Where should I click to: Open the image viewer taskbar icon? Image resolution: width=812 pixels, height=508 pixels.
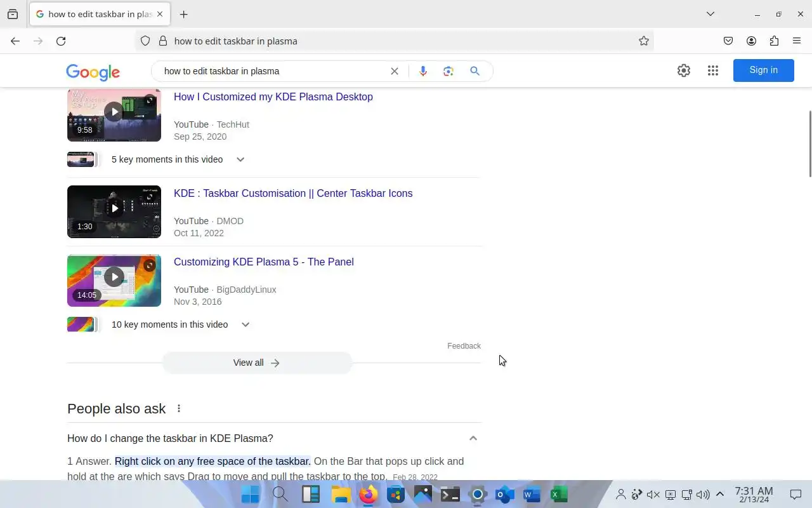[422, 494]
